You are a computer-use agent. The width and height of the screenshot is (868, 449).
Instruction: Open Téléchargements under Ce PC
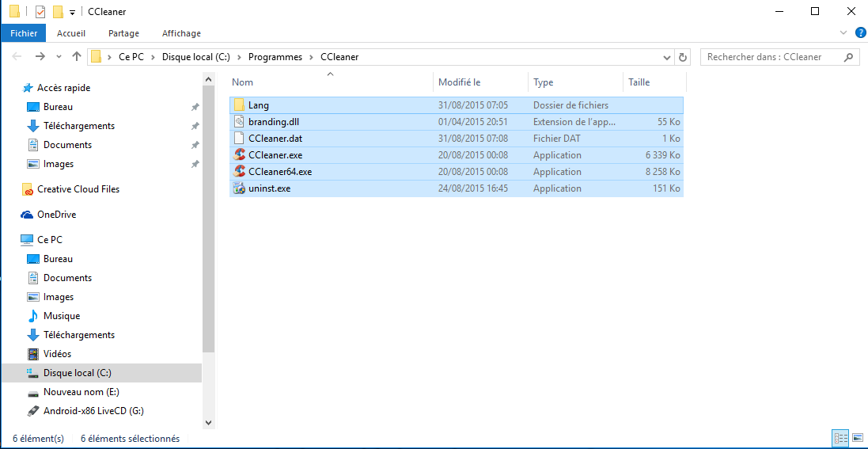click(79, 335)
